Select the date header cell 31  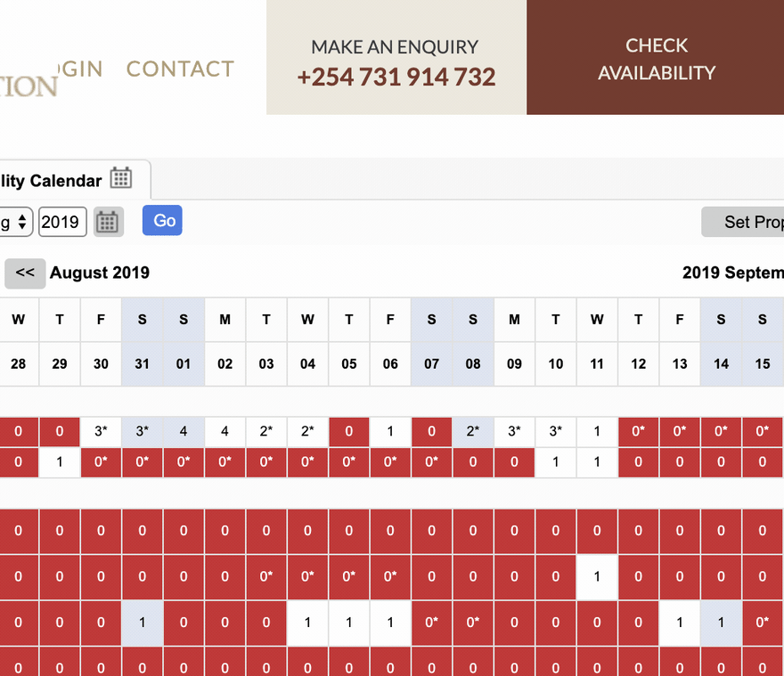coord(142,364)
